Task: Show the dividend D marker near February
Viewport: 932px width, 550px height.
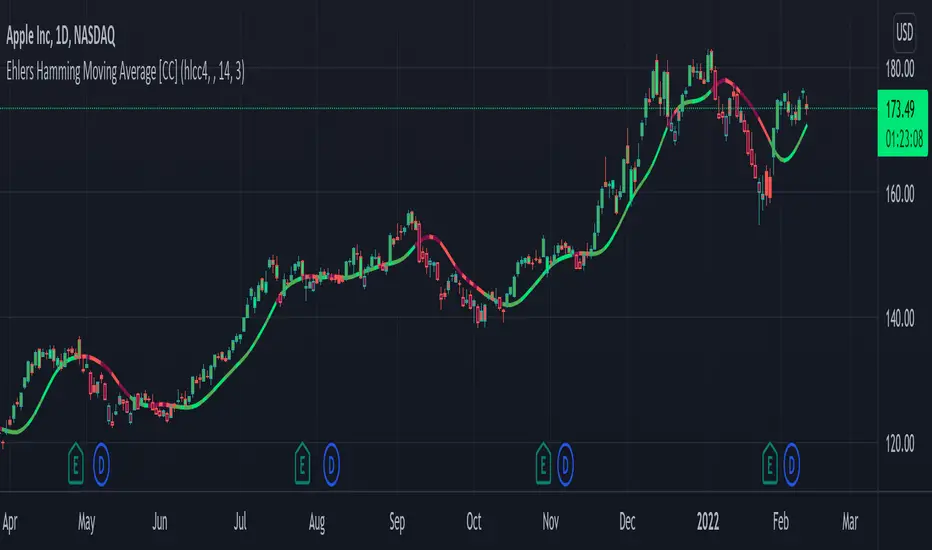Action: [x=792, y=464]
